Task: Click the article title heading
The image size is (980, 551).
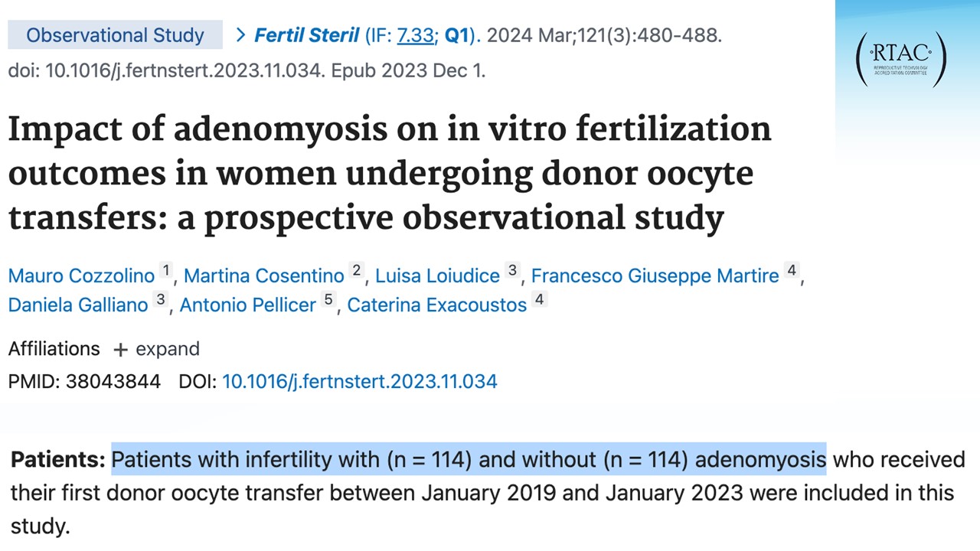Action: pos(389,174)
